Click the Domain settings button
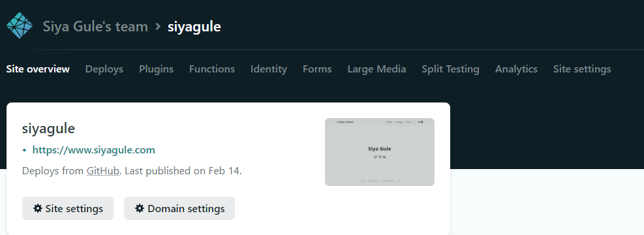Viewport: 644px width, 235px height. [179, 208]
